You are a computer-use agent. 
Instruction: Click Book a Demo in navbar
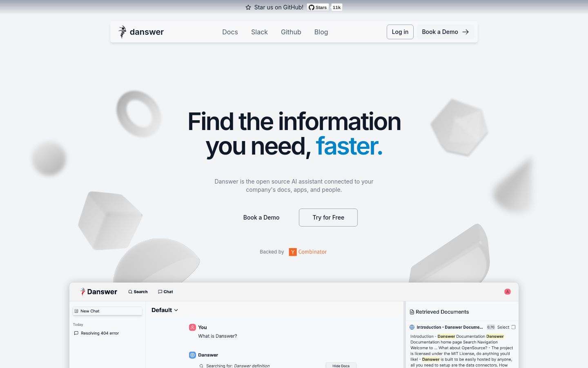[445, 32]
